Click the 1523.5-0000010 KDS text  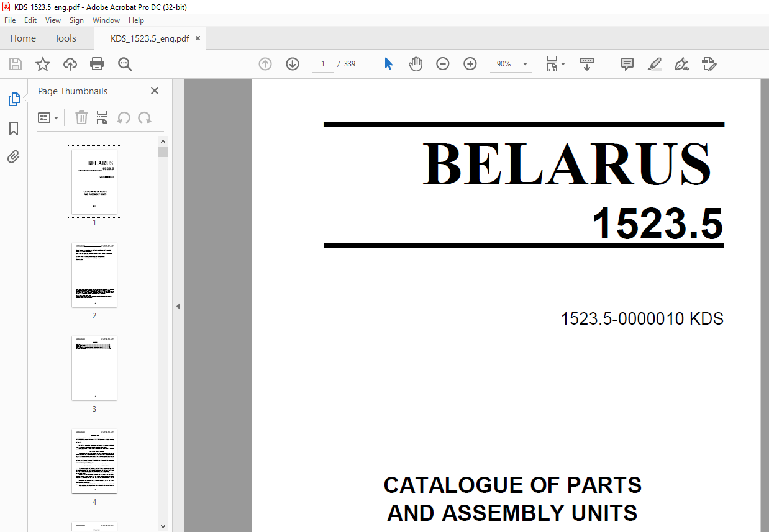(x=642, y=319)
